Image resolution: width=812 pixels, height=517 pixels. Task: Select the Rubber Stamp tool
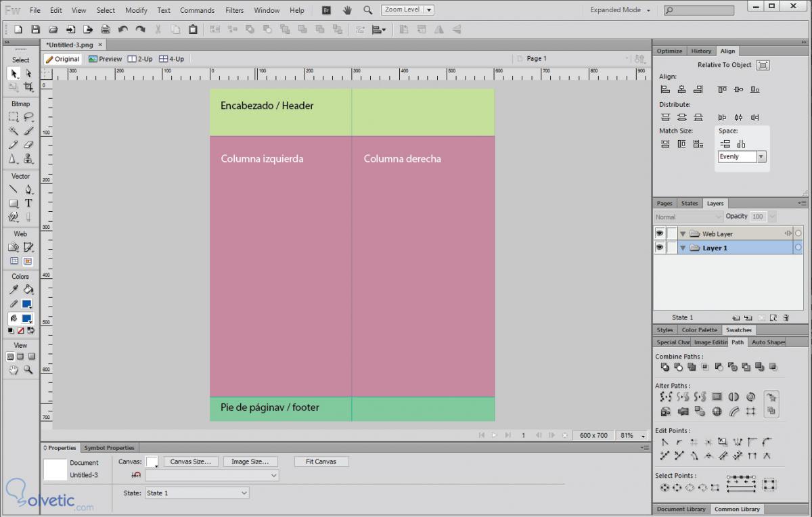[x=28, y=158]
